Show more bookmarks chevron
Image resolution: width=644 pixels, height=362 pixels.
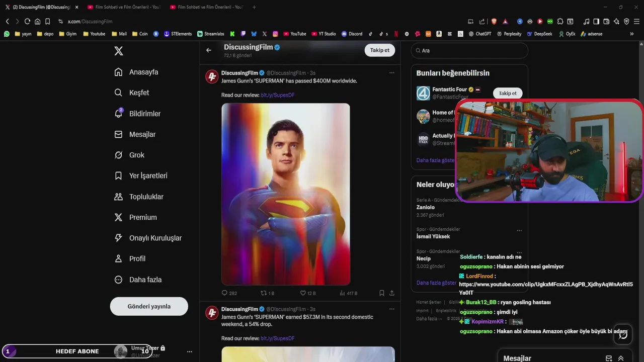click(632, 34)
